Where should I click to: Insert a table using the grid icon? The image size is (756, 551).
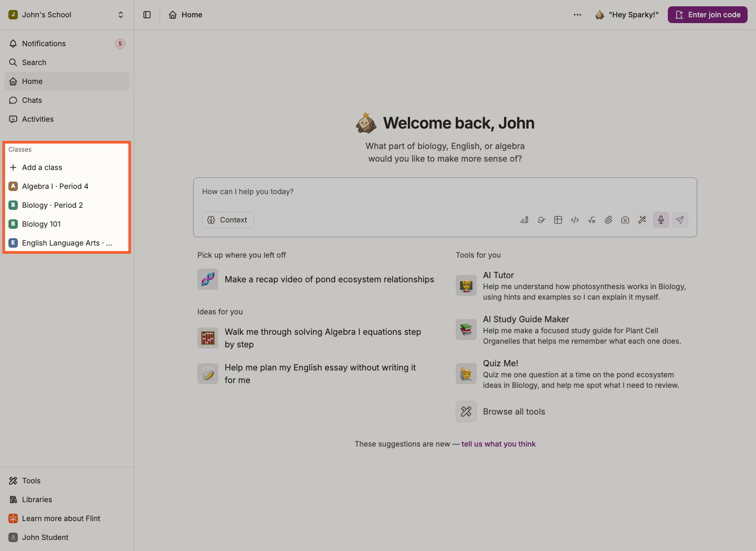pos(558,220)
